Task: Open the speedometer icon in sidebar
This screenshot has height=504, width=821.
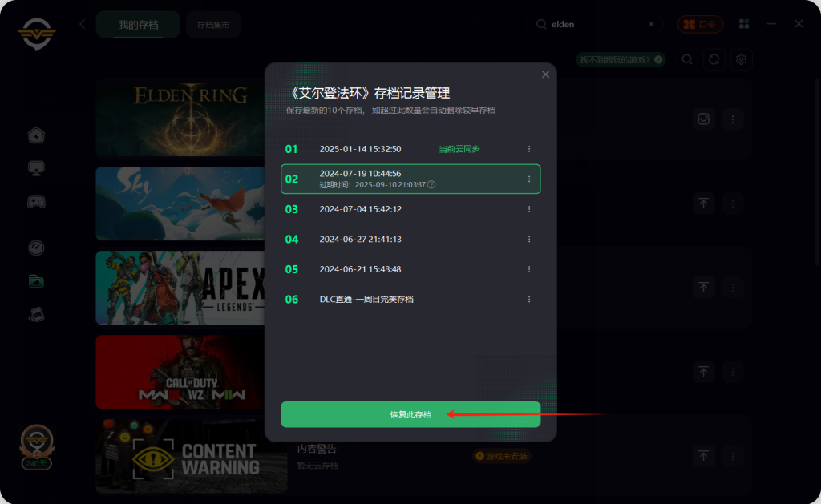Action: click(x=36, y=248)
